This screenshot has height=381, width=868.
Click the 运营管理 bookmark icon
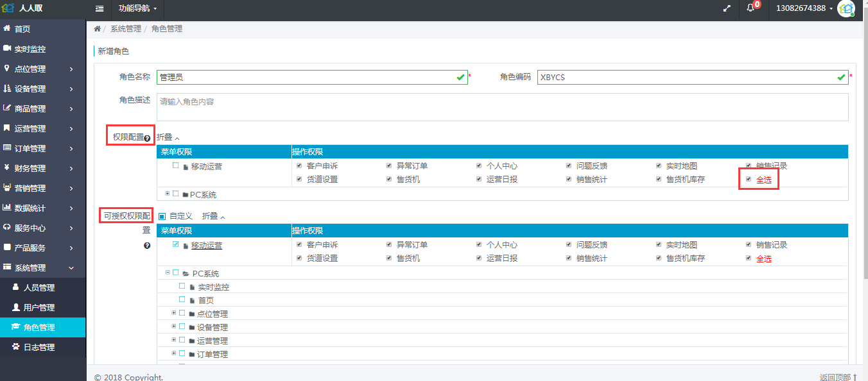tap(6, 128)
